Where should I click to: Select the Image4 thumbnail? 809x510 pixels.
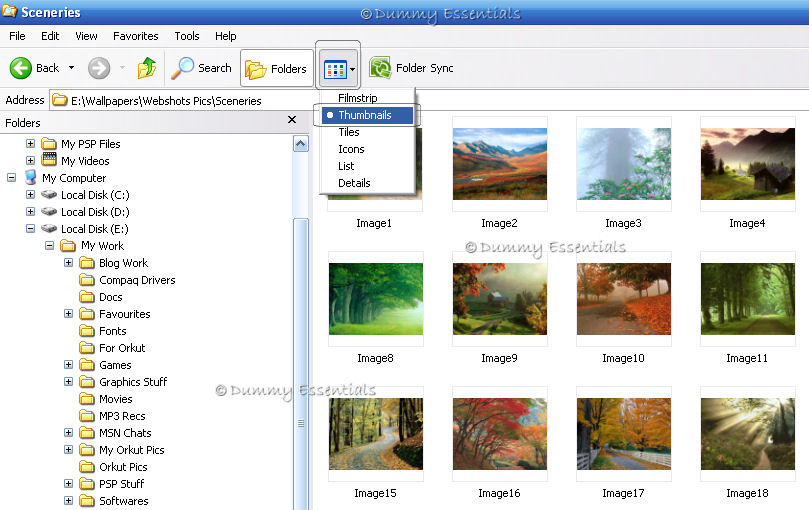tap(748, 164)
